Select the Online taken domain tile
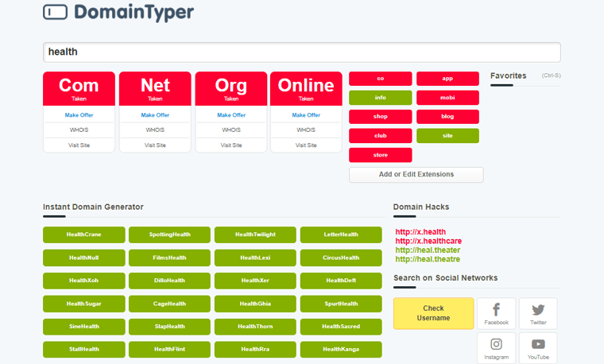 click(306, 88)
